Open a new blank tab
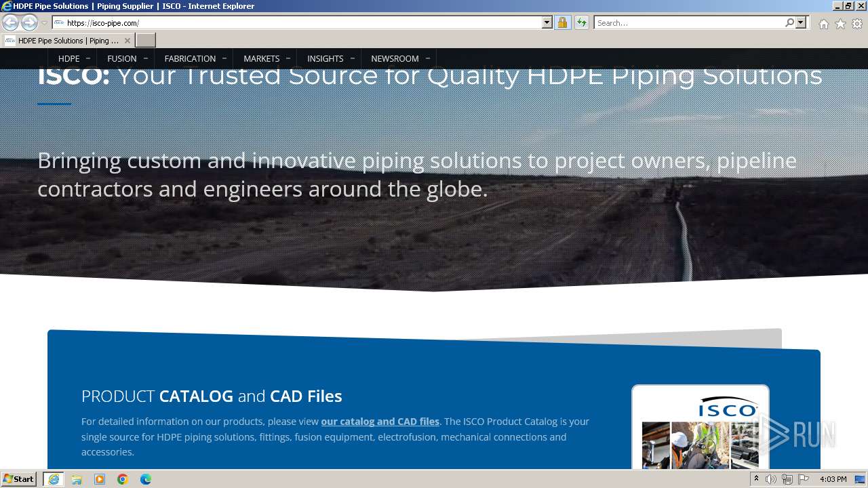The height and width of the screenshot is (488, 868). coord(146,41)
